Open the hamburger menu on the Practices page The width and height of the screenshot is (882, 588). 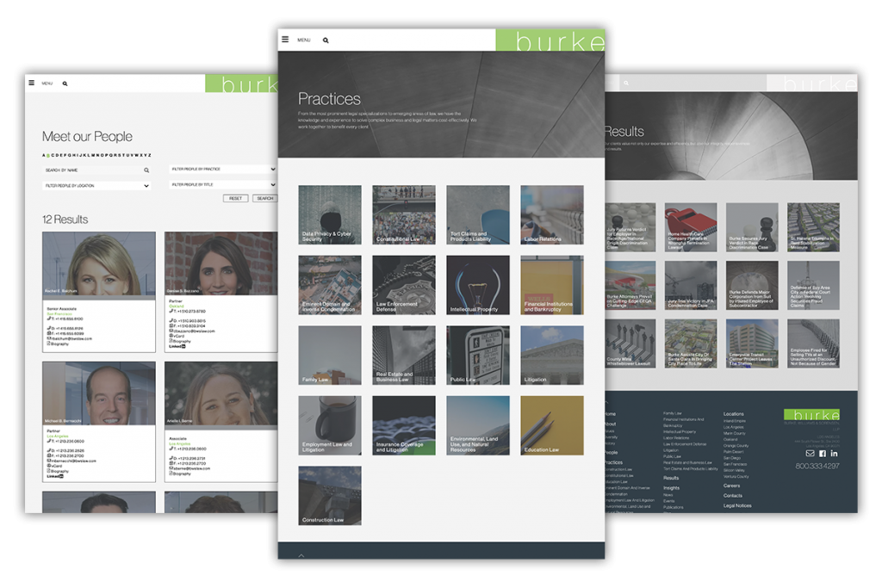[284, 38]
